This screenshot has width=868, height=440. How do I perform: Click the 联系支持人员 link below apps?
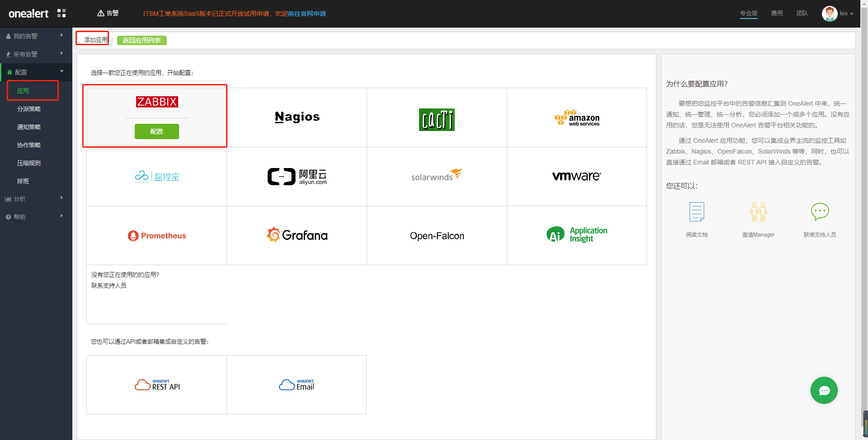(x=109, y=286)
